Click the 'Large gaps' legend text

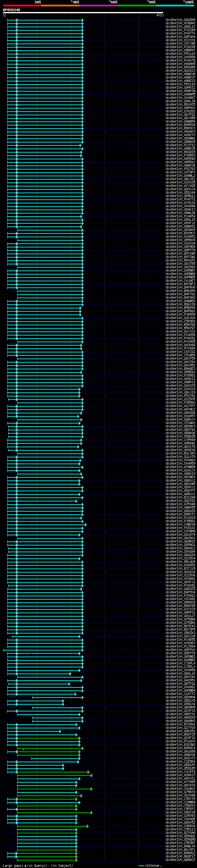pos(13,866)
